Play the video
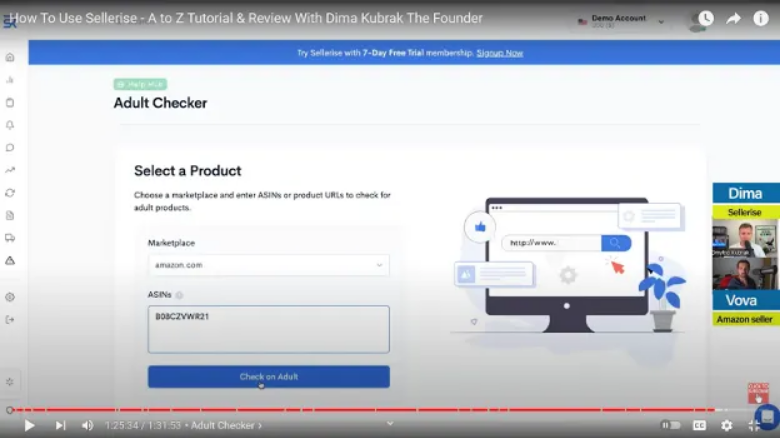780x438 pixels. pyautogui.click(x=29, y=426)
